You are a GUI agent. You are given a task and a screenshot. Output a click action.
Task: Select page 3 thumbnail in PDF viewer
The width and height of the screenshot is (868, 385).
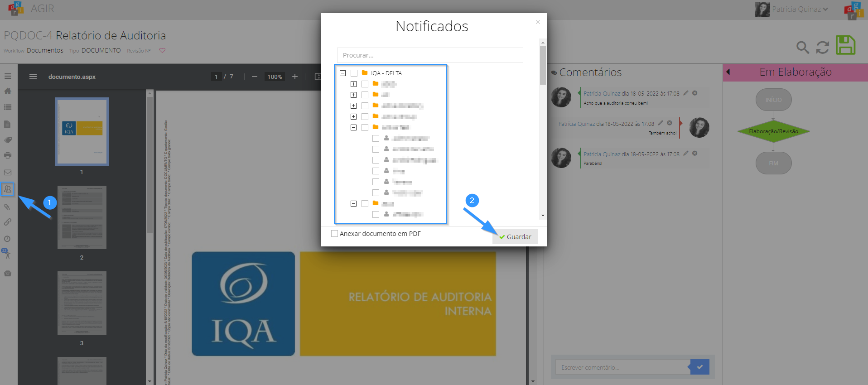(x=82, y=303)
